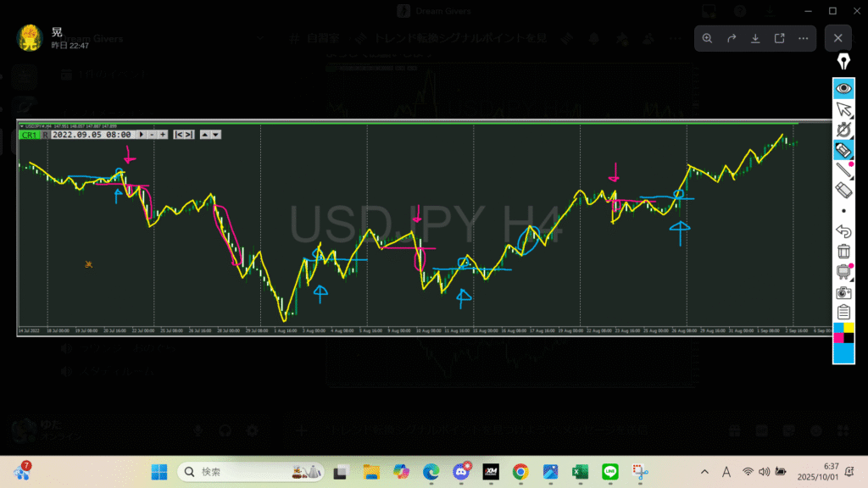Viewport: 868px width, 488px height.
Task: Toggle the eye visibility icon in annotation toolbar
Action: tap(843, 88)
